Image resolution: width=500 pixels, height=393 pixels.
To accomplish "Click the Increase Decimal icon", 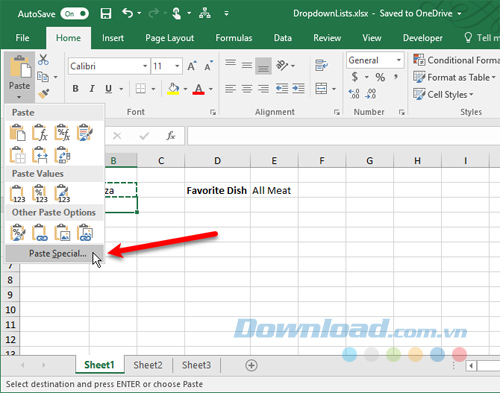I will click(354, 94).
